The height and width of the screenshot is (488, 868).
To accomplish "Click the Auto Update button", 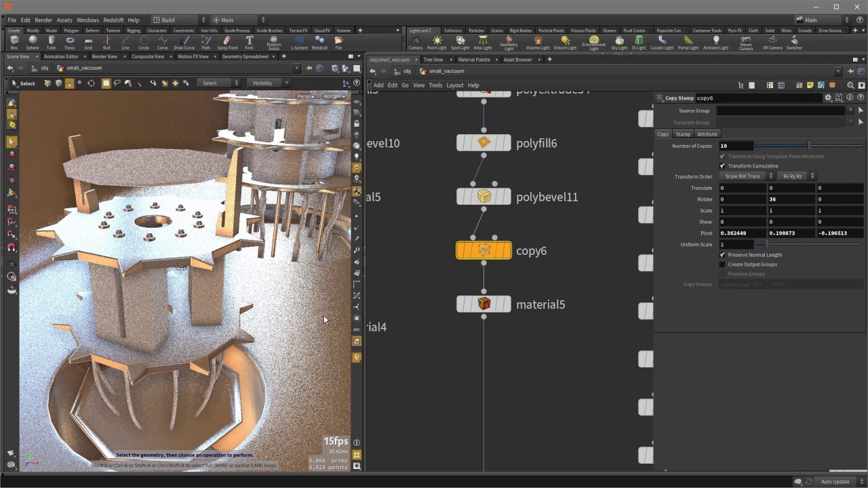I will pos(835,482).
